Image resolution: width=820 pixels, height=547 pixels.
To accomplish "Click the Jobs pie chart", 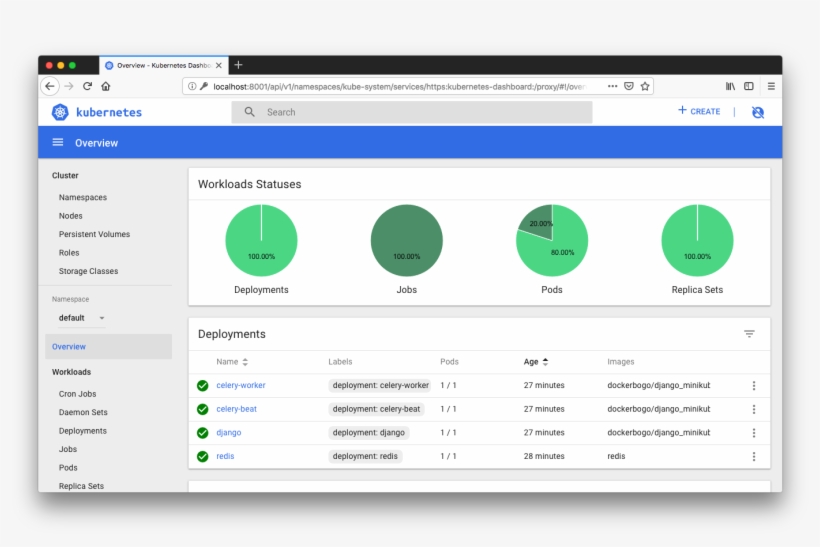I will [407, 240].
